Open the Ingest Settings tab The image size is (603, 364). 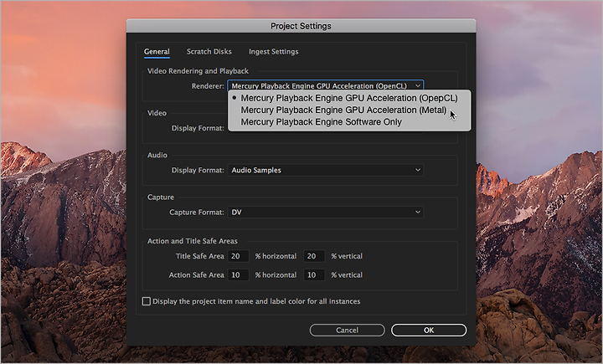[273, 52]
